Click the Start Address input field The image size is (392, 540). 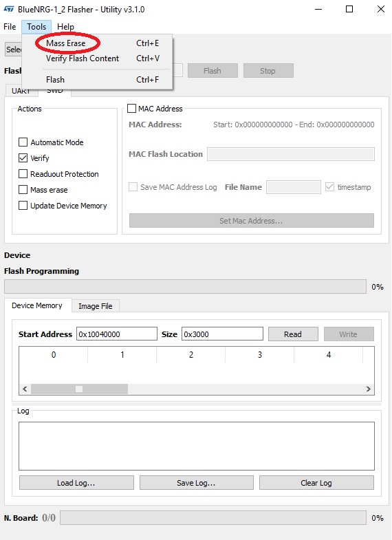[117, 334]
